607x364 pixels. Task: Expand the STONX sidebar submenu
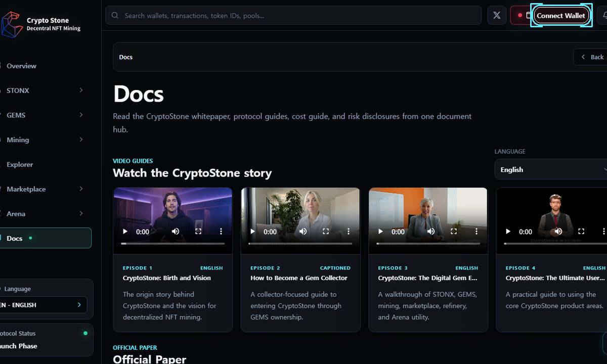[81, 90]
